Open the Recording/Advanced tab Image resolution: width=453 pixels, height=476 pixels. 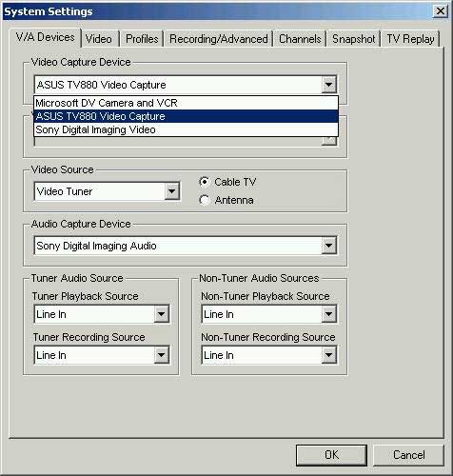click(x=219, y=39)
